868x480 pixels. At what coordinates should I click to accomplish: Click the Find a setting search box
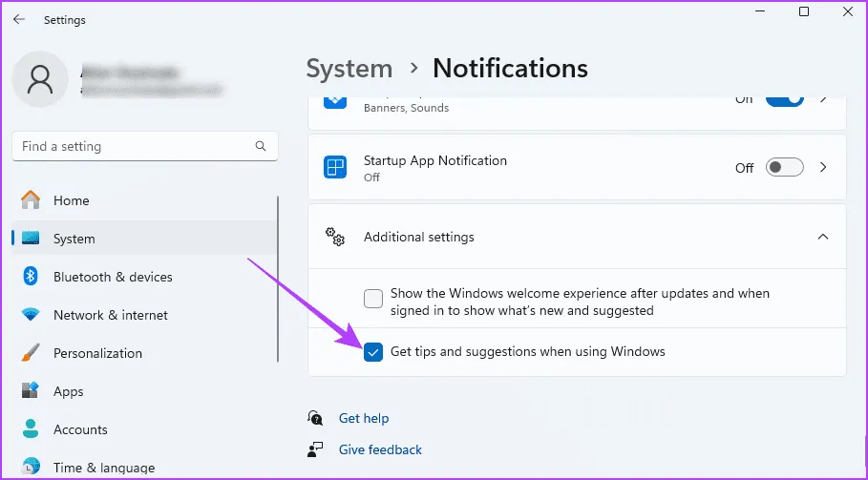coord(134,147)
